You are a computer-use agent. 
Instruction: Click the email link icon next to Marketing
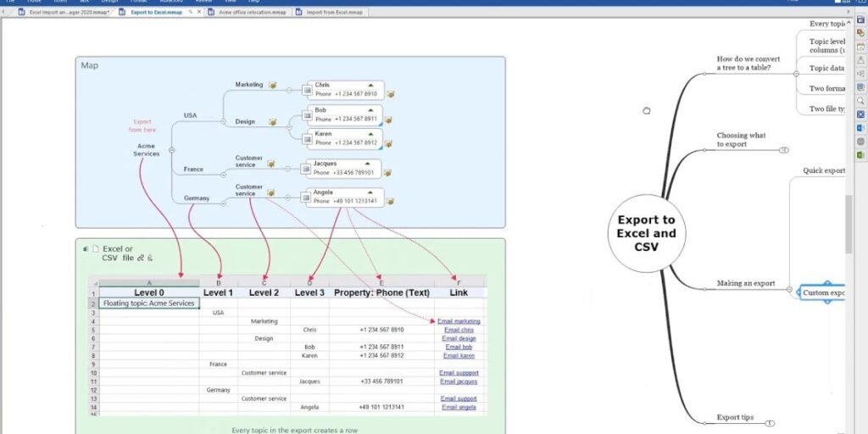272,86
